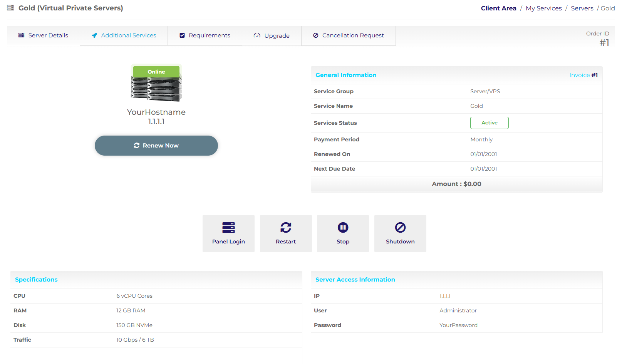622x364 pixels.
Task: Click the list icon beside Gold title
Action: 10,8
